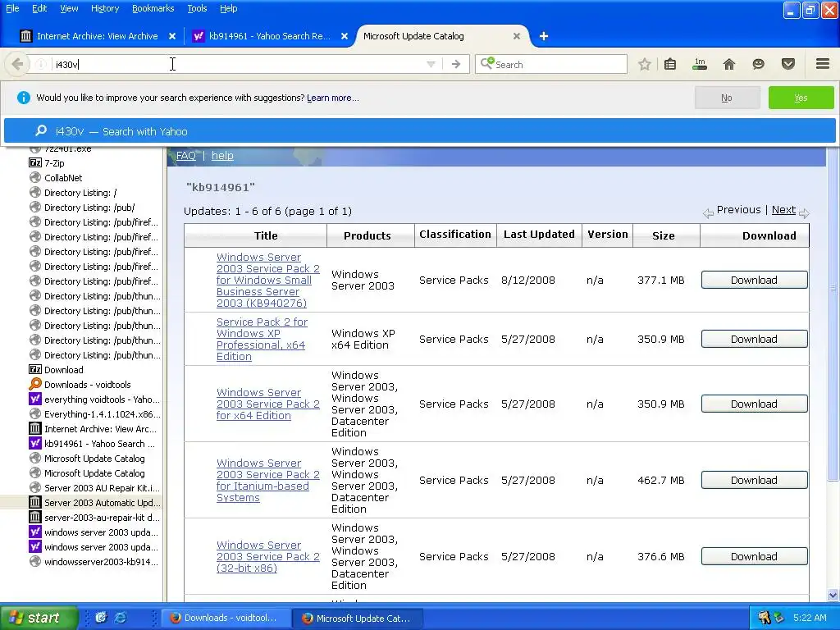Open 'Directory Listing: /pub/' history entry

[x=89, y=208]
